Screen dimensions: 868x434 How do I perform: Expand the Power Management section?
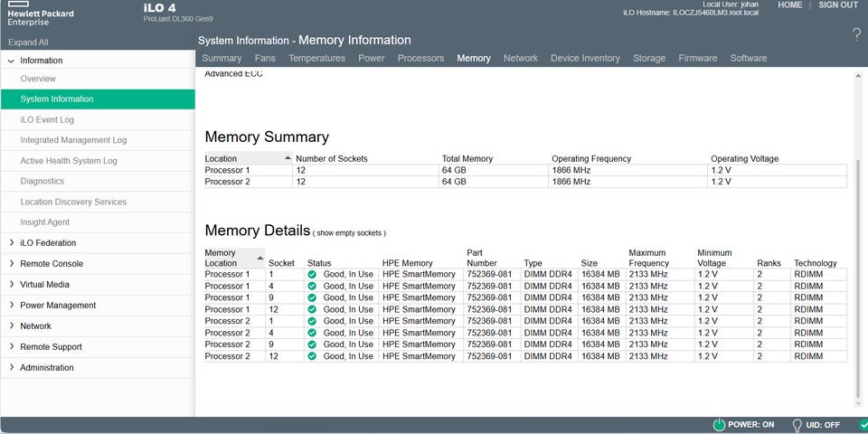pyautogui.click(x=11, y=305)
